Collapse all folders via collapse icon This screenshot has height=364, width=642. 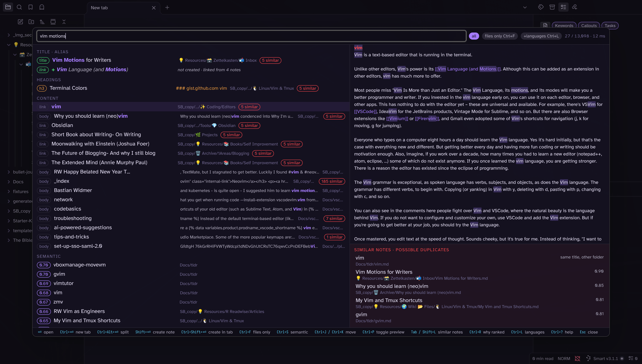[64, 22]
